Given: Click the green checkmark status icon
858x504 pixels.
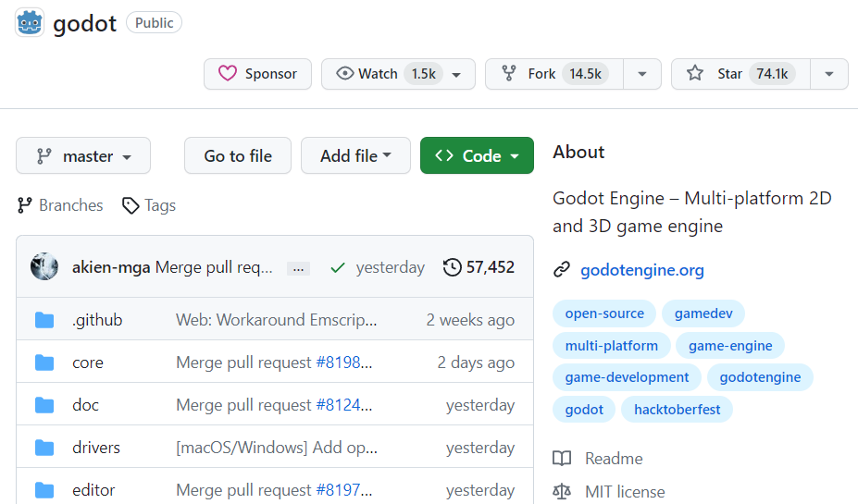Looking at the screenshot, I should point(338,267).
